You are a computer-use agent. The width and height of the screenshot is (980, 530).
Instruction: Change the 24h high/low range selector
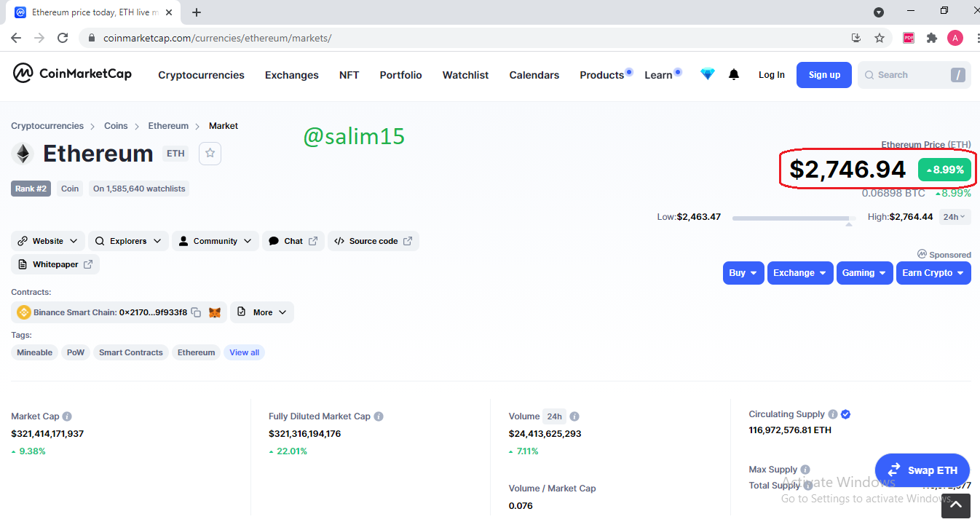click(955, 216)
